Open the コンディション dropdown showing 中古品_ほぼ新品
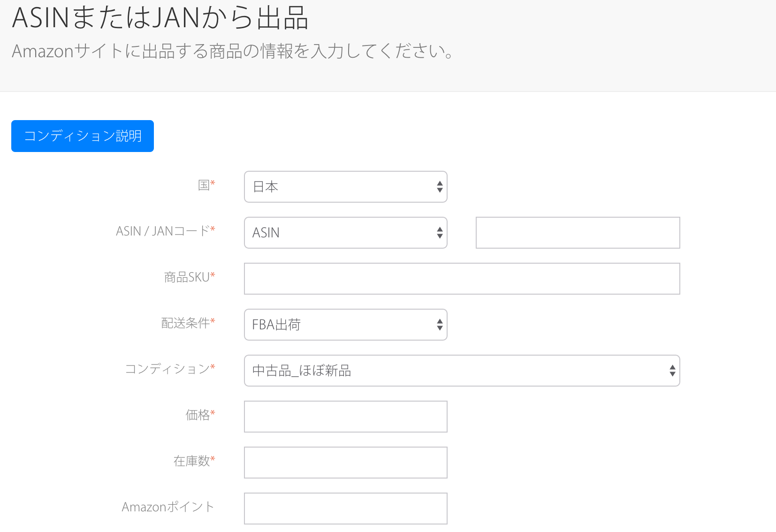This screenshot has width=776, height=532. coord(462,371)
